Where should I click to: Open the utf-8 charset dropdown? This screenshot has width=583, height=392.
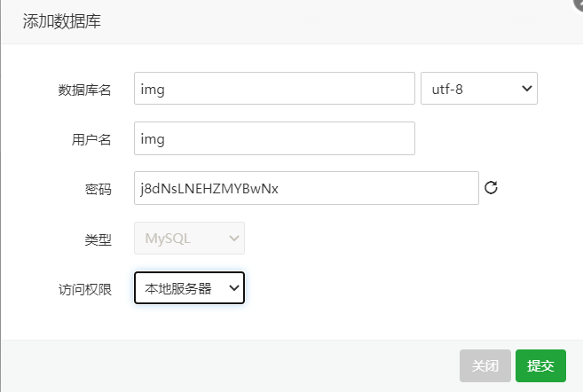479,89
